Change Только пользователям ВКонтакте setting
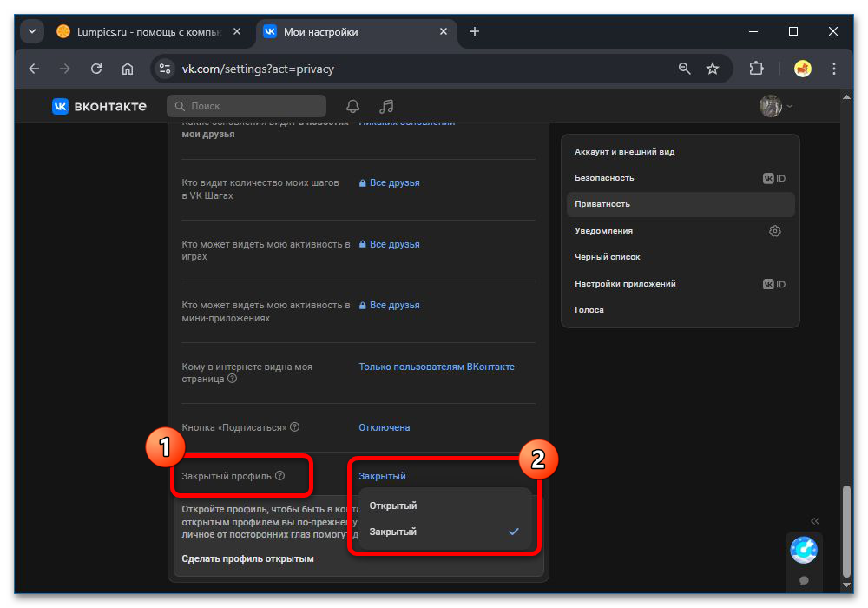Viewport: 868px width, 608px height. pos(437,367)
